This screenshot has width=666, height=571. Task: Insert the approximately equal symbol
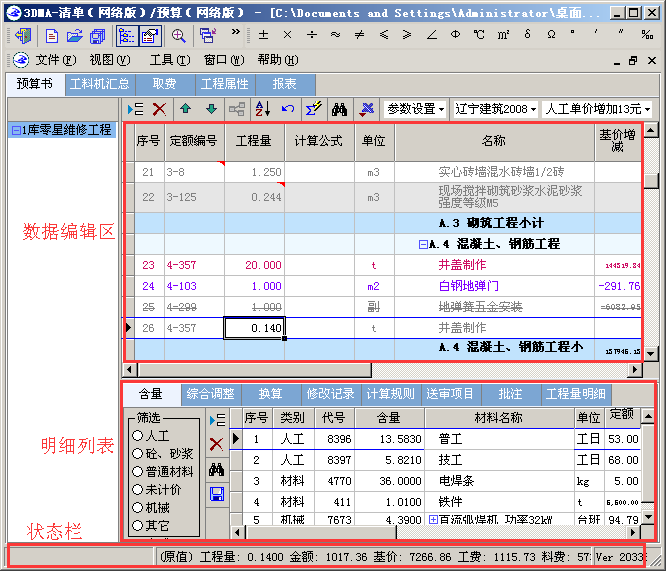(x=336, y=35)
